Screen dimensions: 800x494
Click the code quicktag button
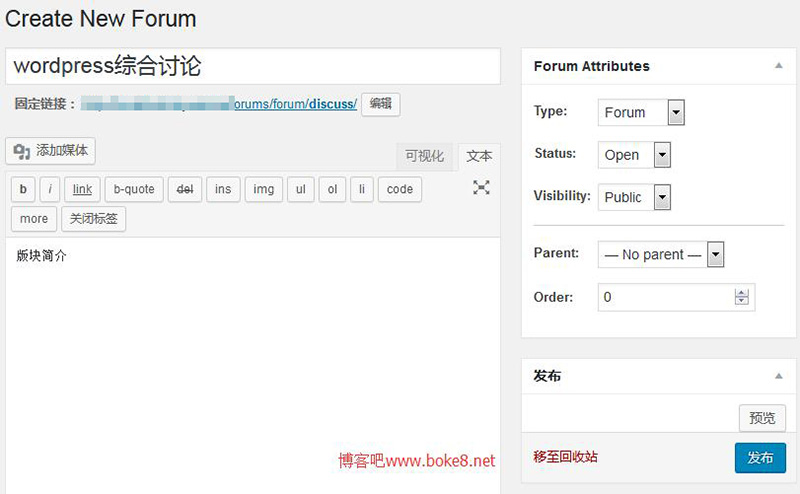click(400, 189)
